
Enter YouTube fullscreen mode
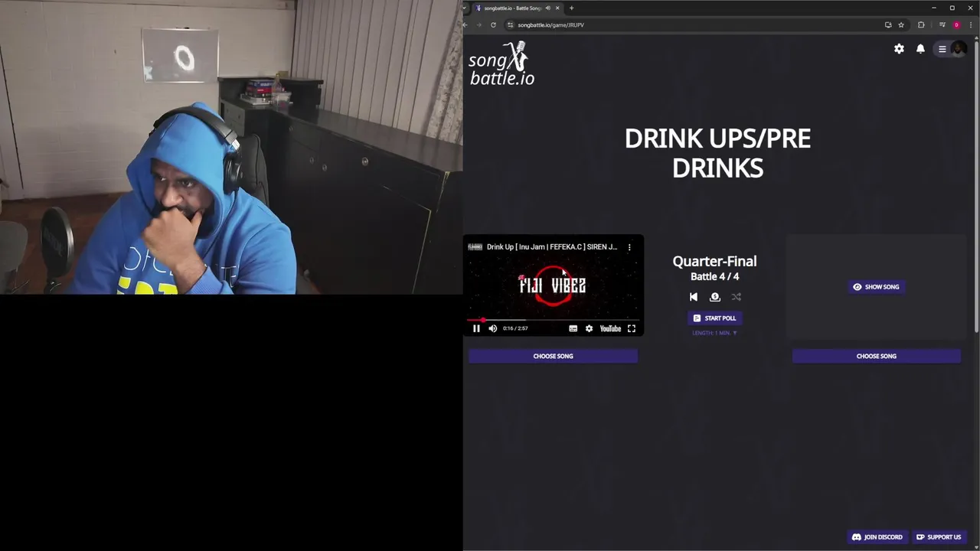pyautogui.click(x=632, y=328)
